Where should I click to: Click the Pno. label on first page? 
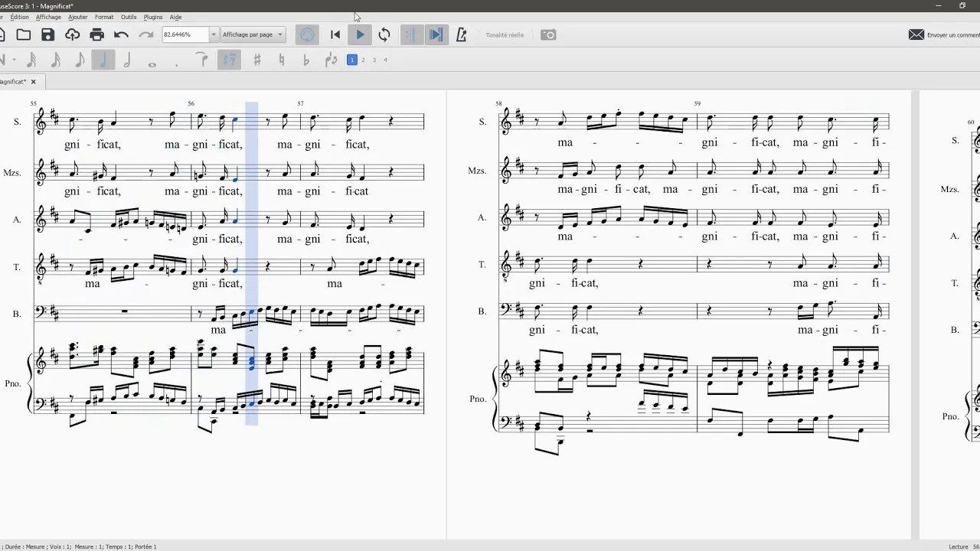pos(12,383)
